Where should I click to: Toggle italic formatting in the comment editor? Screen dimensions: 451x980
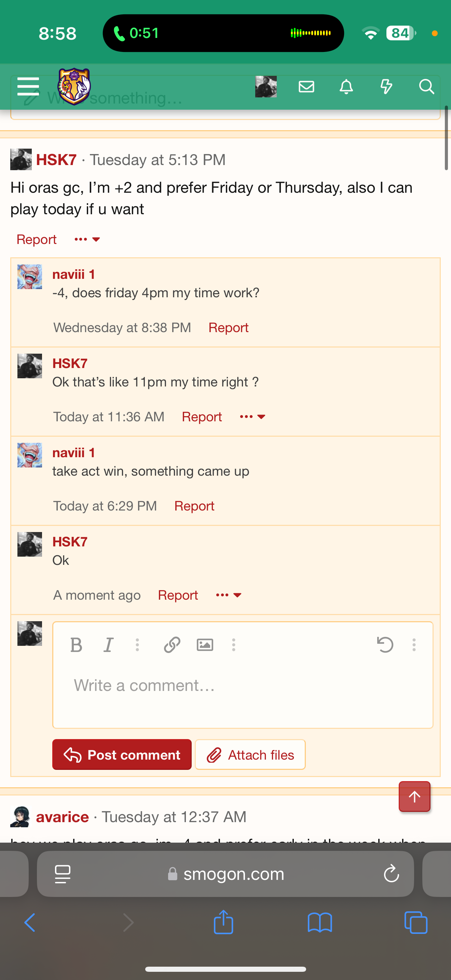pos(108,645)
